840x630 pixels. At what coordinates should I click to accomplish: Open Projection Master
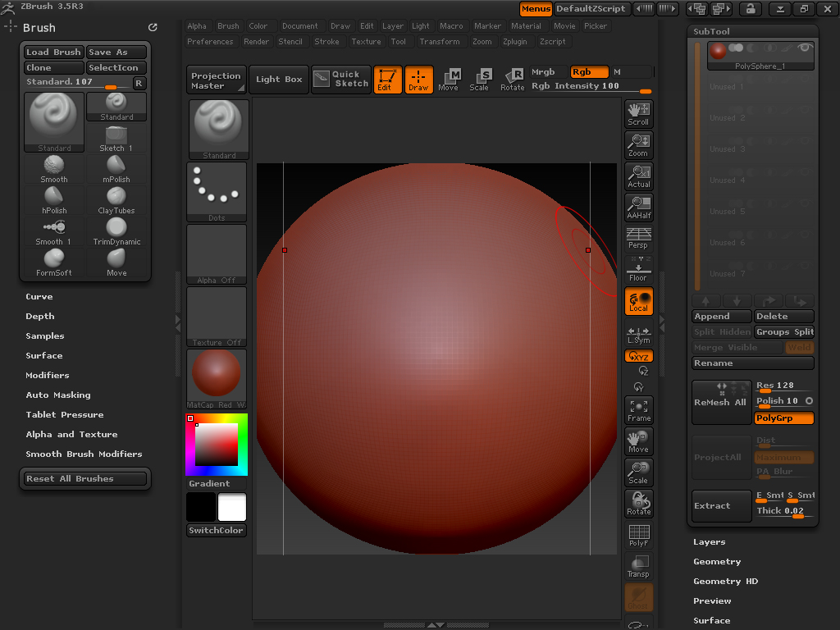216,79
